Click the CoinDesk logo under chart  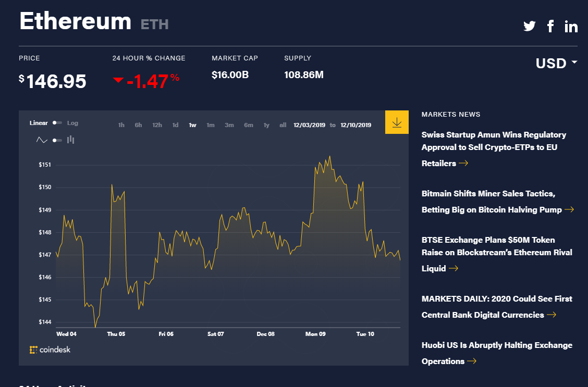(x=50, y=349)
